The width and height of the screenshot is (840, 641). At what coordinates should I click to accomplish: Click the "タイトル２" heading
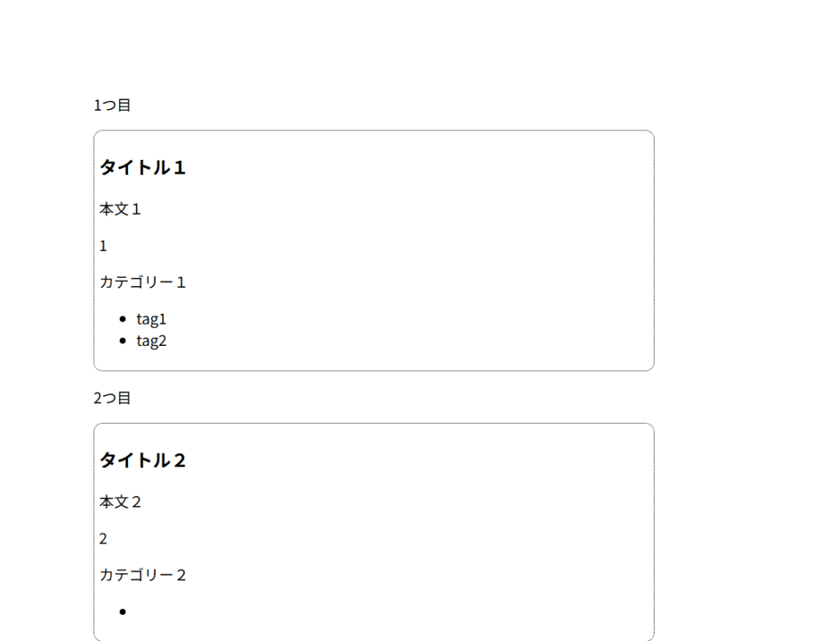143,460
